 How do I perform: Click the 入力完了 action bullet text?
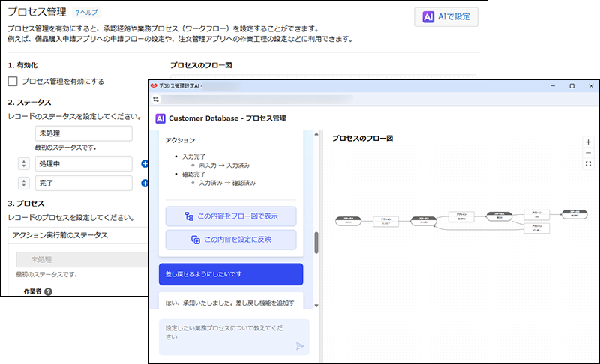coord(194,157)
